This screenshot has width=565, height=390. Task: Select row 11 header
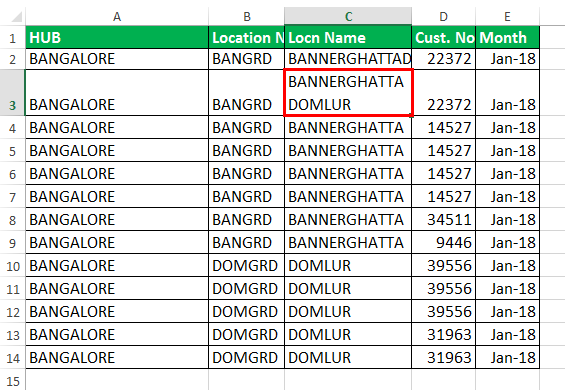pyautogui.click(x=13, y=288)
